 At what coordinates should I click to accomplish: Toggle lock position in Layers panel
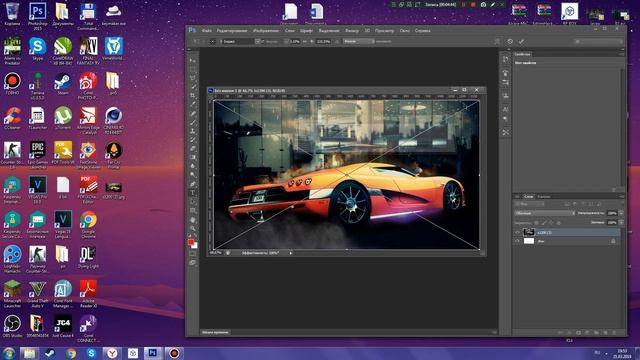[551, 223]
